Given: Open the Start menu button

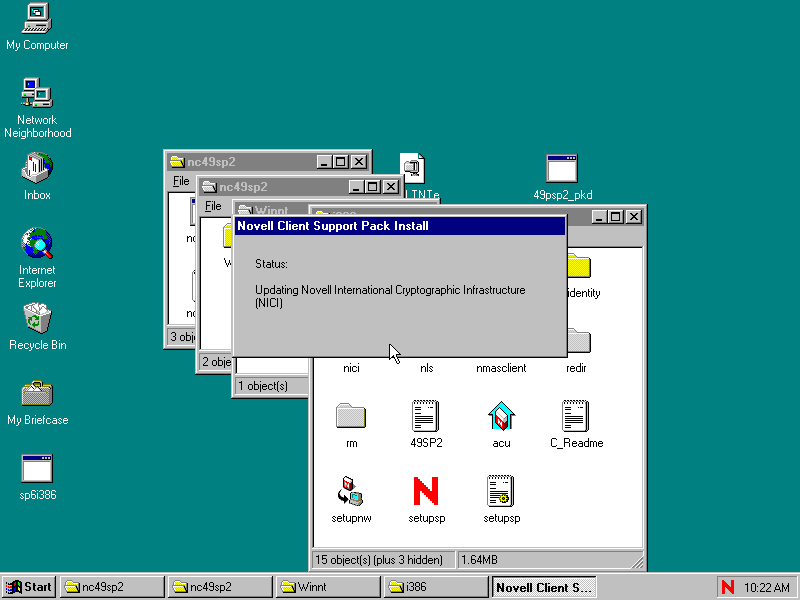Looking at the screenshot, I should click(x=29, y=587).
